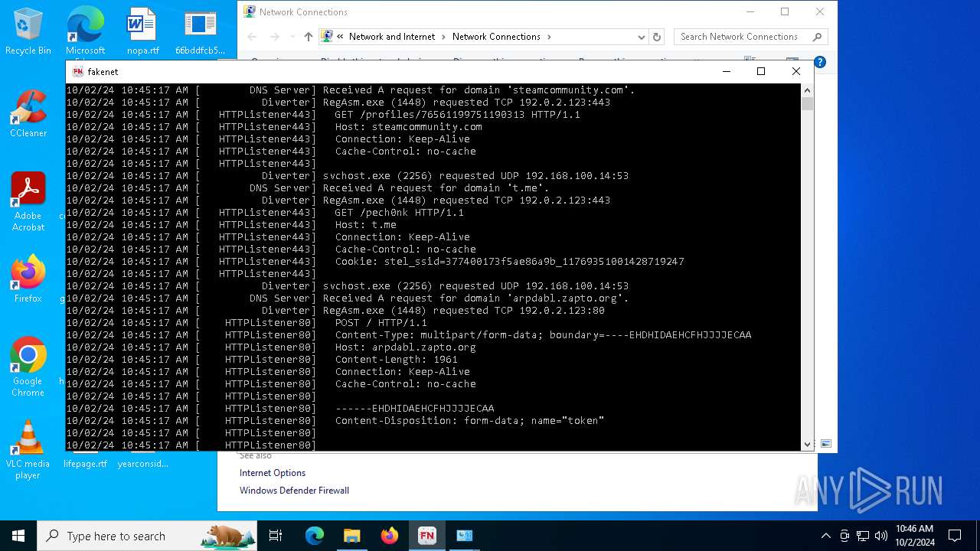The height and width of the screenshot is (551, 980).
Task: Expand the chevron after Network Connections breadcrumb
Action: pos(548,36)
